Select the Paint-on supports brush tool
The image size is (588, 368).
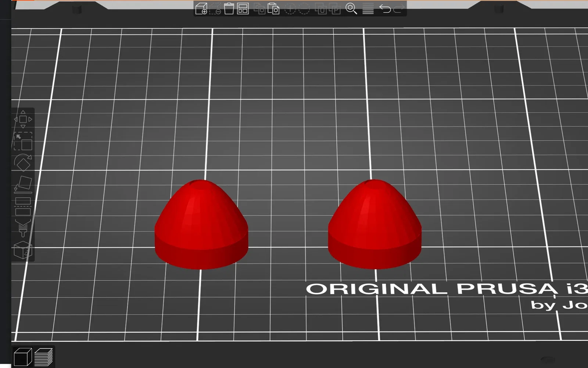click(x=23, y=228)
